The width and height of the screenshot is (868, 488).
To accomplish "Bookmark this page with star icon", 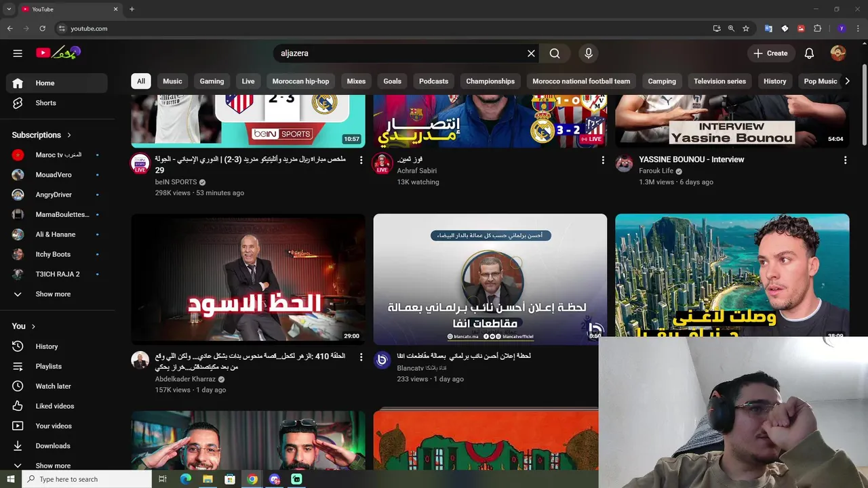I will 746,28.
